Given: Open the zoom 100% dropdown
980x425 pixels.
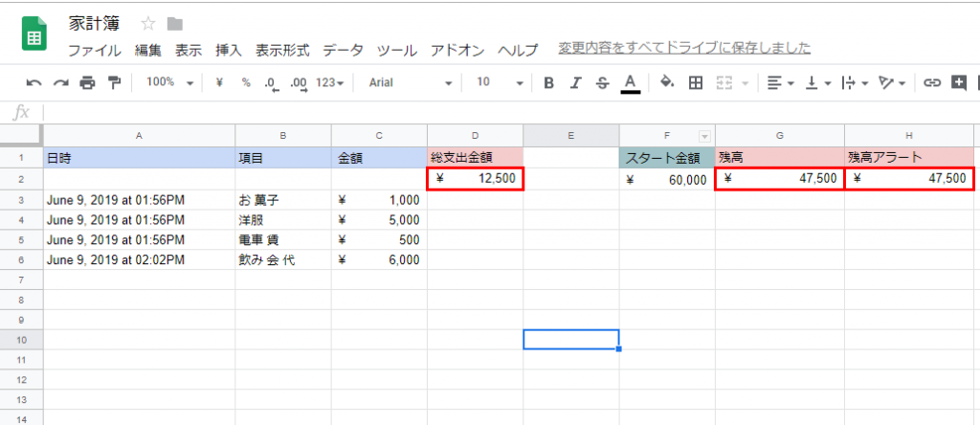Looking at the screenshot, I should [169, 82].
